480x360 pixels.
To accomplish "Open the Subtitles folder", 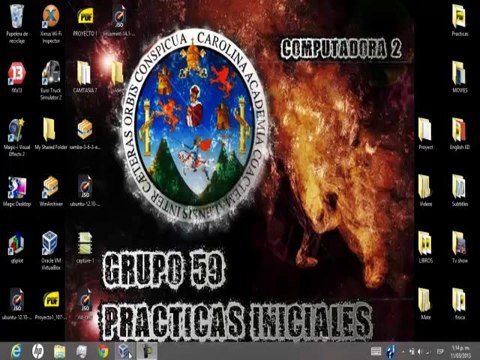I will [460, 191].
